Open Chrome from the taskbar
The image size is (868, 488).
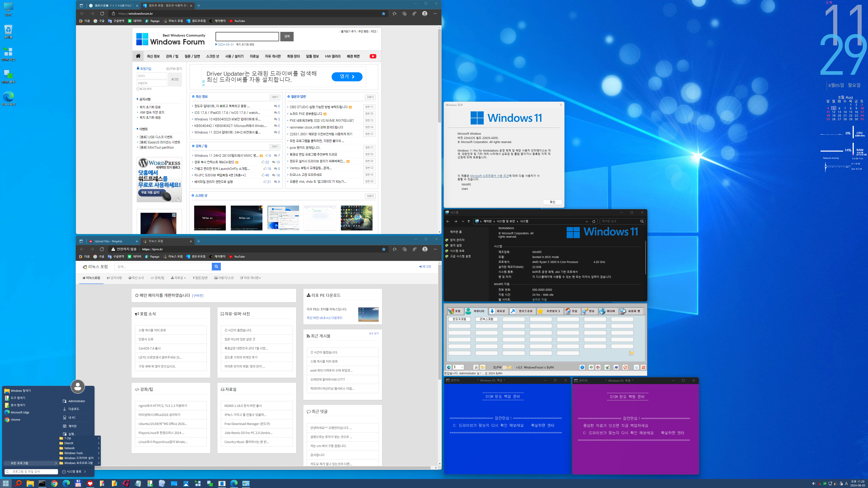click(x=54, y=483)
